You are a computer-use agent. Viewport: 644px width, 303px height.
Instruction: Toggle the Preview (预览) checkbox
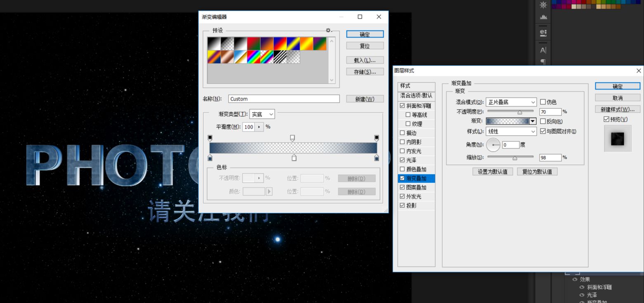click(606, 119)
